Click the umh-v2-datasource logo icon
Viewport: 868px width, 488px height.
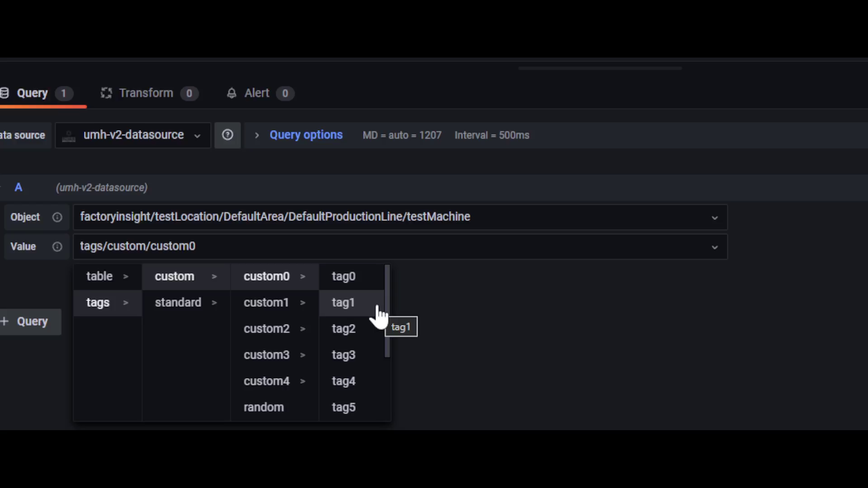click(x=69, y=136)
